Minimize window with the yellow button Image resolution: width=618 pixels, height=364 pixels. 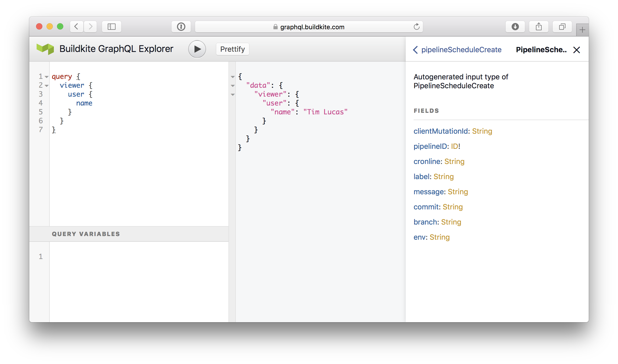50,26
